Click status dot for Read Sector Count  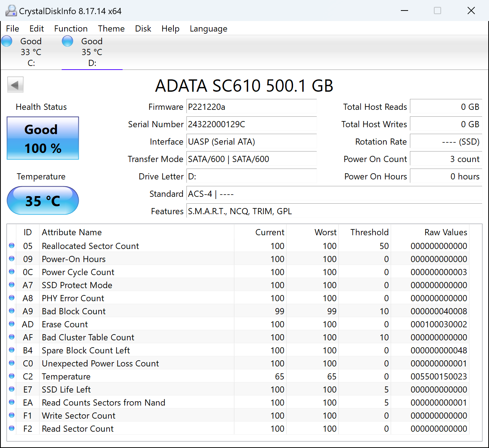coord(12,428)
